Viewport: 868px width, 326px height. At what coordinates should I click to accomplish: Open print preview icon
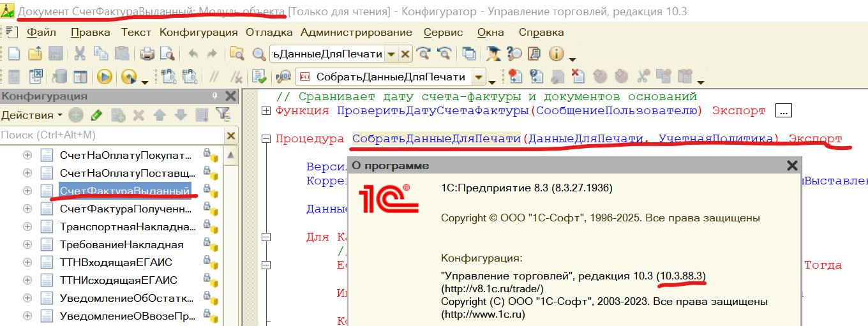click(x=167, y=54)
